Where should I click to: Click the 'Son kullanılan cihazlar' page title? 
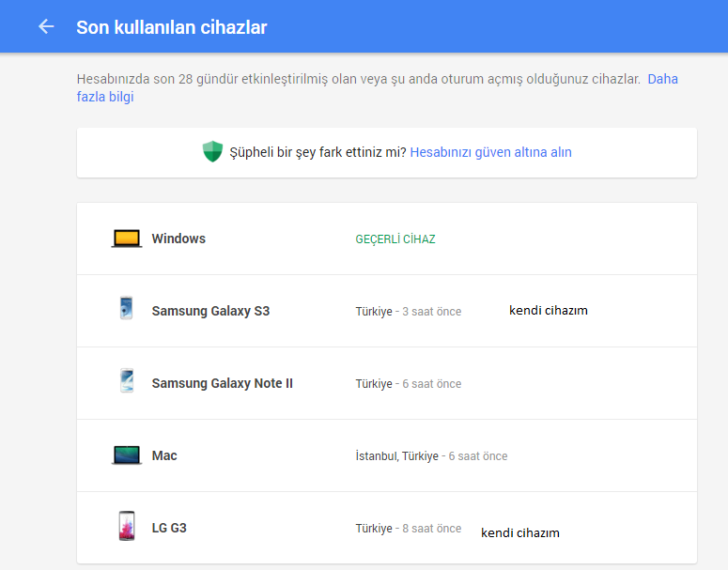(x=172, y=27)
